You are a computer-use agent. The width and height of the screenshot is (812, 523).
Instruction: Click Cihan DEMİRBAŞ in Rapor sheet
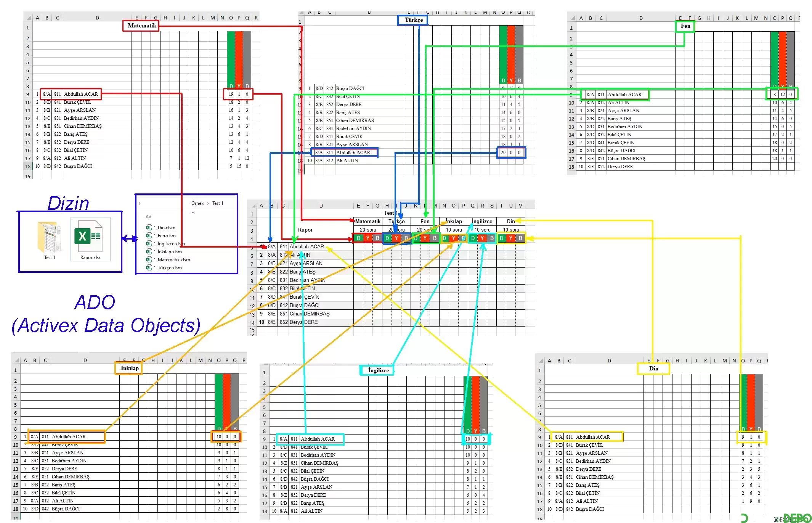[310, 314]
